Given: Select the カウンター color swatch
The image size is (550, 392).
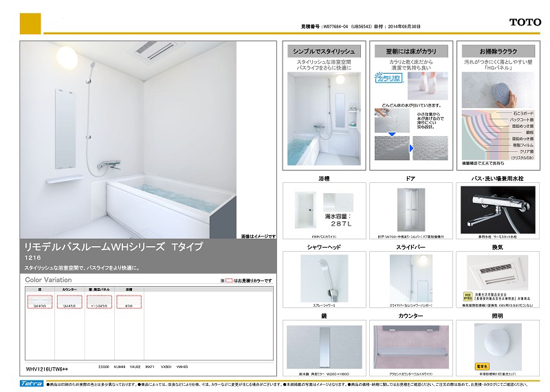Looking at the screenshot, I should pyautogui.click(x=69, y=302).
